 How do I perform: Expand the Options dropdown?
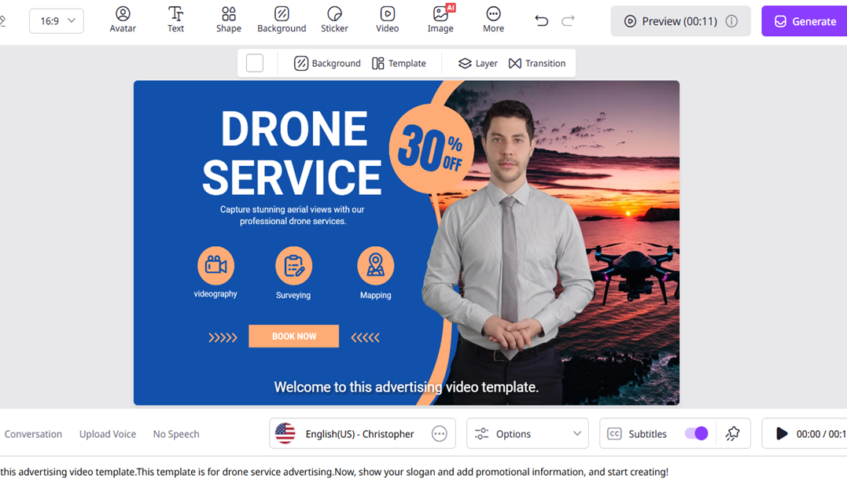tap(527, 434)
